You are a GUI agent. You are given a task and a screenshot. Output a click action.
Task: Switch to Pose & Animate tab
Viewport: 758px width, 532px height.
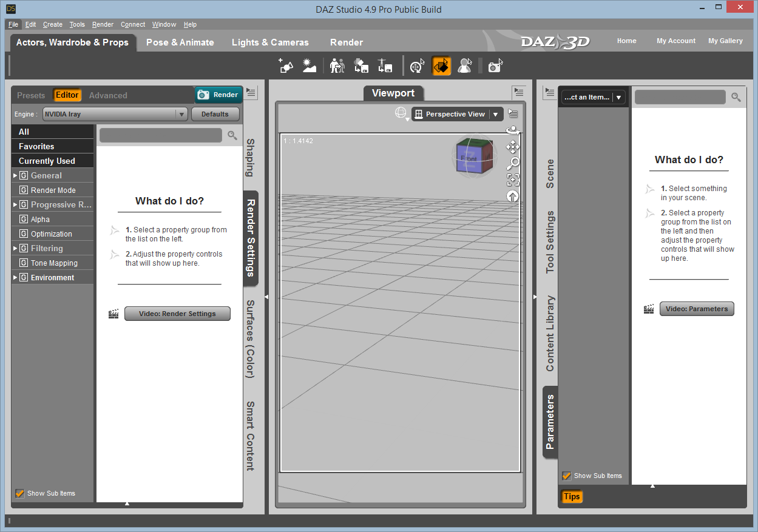coord(180,42)
